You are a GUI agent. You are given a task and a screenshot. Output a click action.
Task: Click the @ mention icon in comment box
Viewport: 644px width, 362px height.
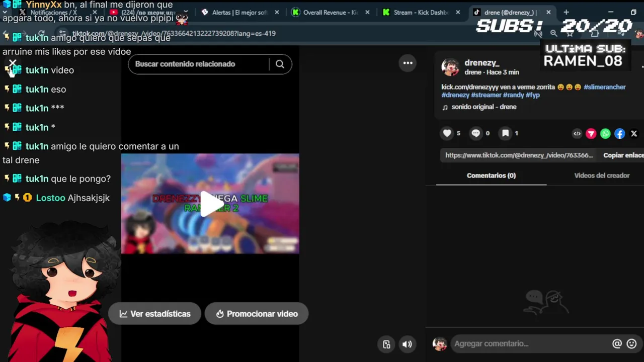click(617, 344)
